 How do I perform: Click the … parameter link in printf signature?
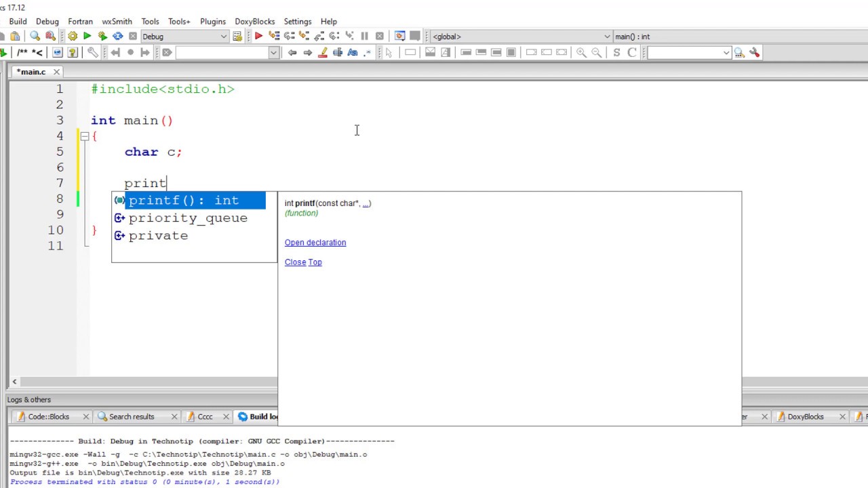366,203
